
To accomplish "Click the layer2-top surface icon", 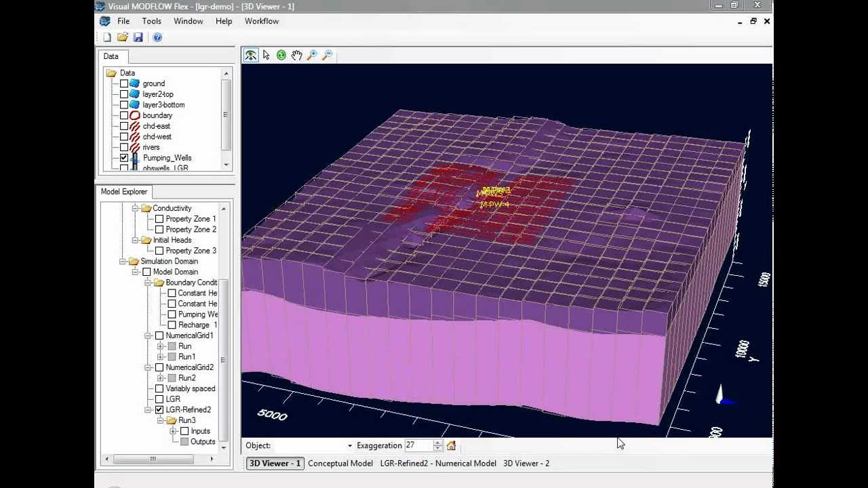I will (134, 94).
